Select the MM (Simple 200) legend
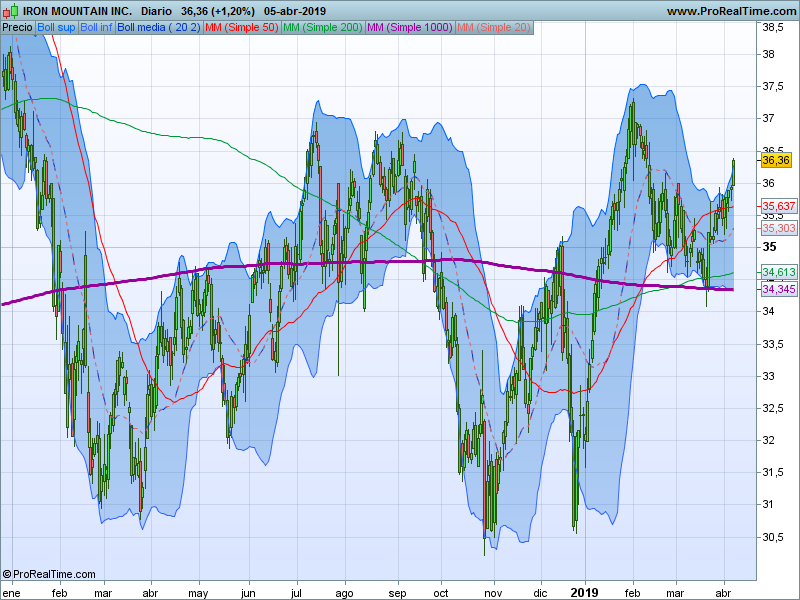The width and height of the screenshot is (800, 600). click(322, 28)
